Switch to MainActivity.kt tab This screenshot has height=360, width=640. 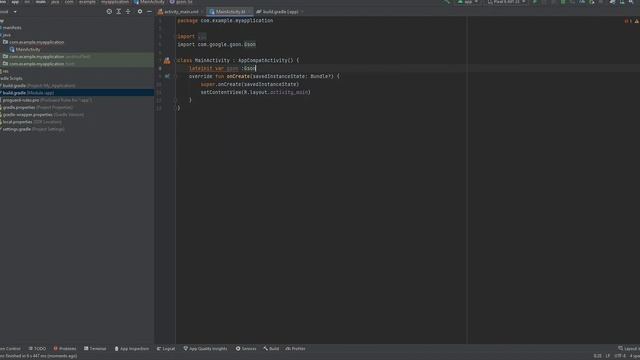tap(230, 12)
